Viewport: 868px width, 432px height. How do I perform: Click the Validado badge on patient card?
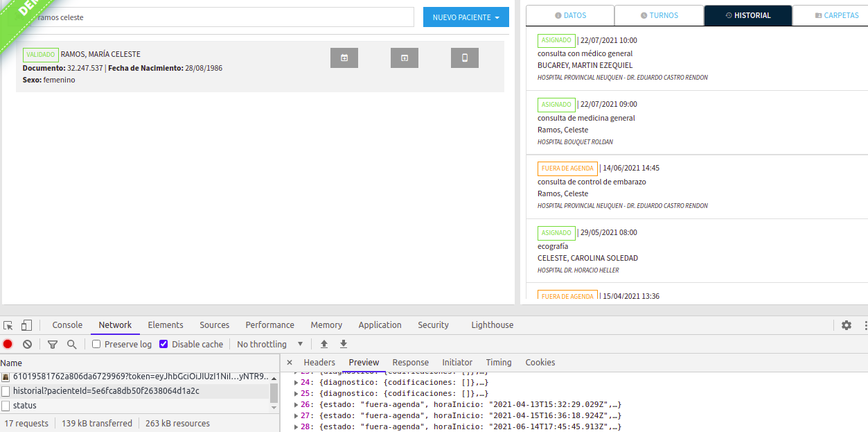tap(41, 55)
